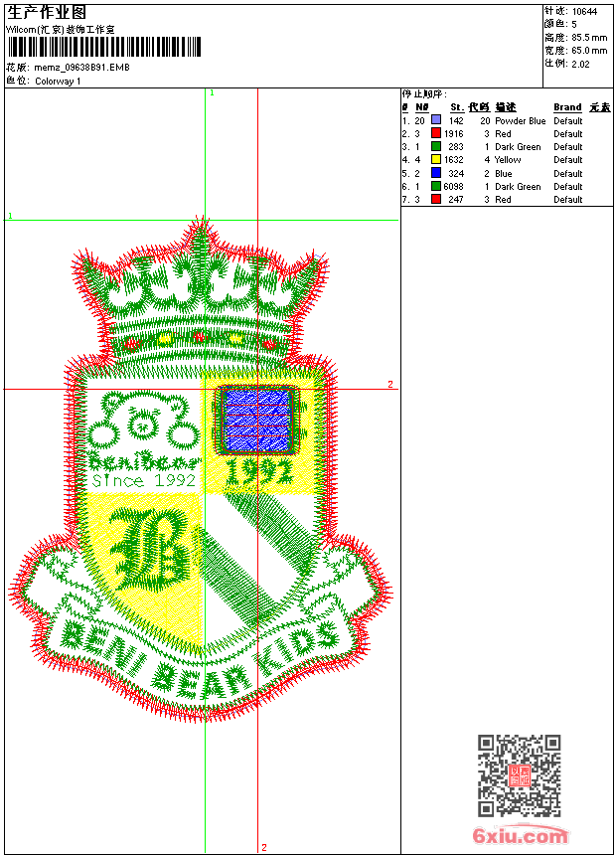The height and width of the screenshot is (855, 616).
Task: Select the Dark Green swatch beside stitch count 6098
Action: [436, 186]
